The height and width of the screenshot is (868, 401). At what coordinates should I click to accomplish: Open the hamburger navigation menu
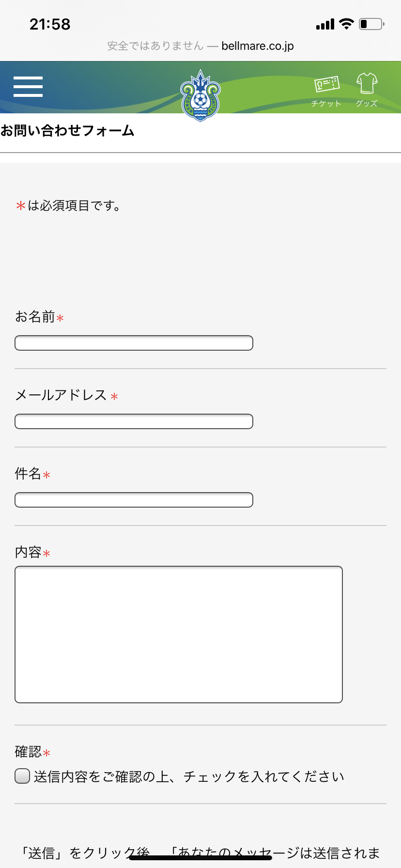coord(28,87)
